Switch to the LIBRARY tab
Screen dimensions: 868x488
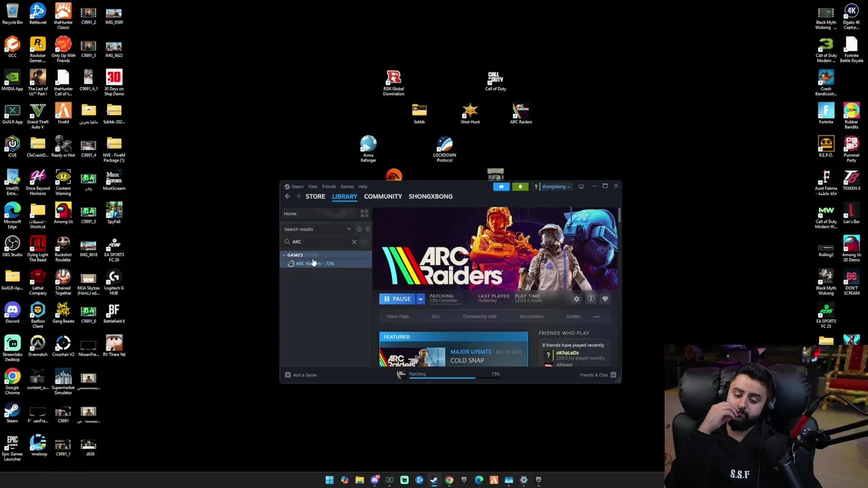pyautogui.click(x=344, y=197)
